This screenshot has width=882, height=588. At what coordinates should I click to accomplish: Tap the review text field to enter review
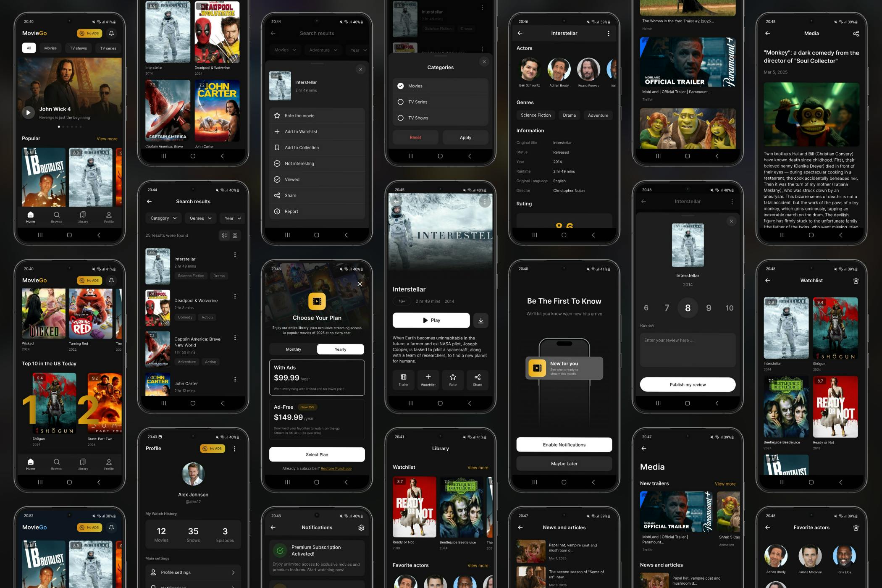click(x=688, y=350)
